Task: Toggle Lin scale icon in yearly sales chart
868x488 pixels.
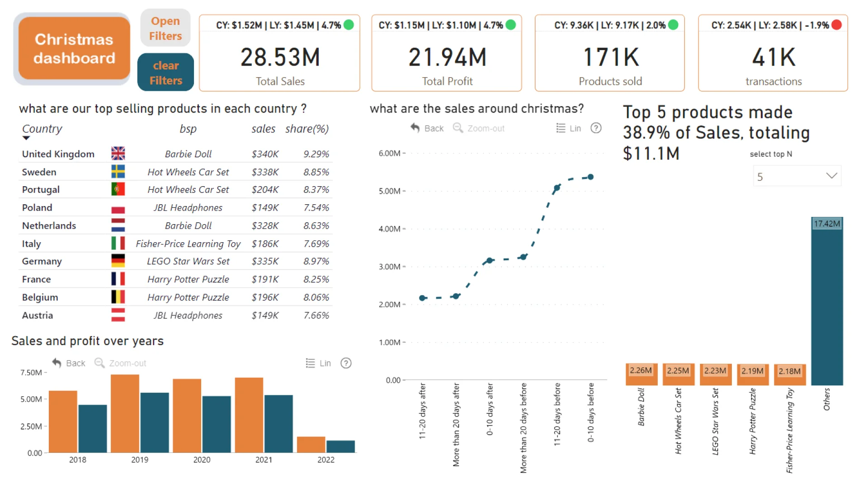Action: click(x=310, y=363)
